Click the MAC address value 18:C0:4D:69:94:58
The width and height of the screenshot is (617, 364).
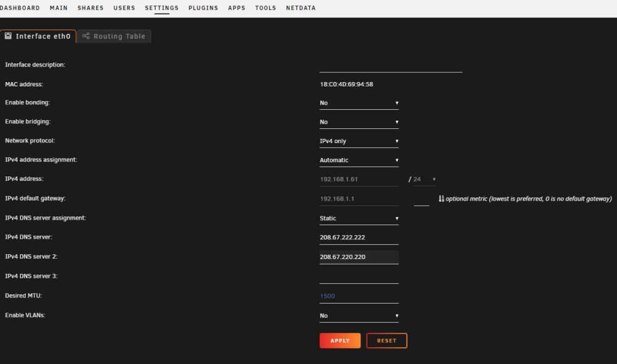(346, 84)
